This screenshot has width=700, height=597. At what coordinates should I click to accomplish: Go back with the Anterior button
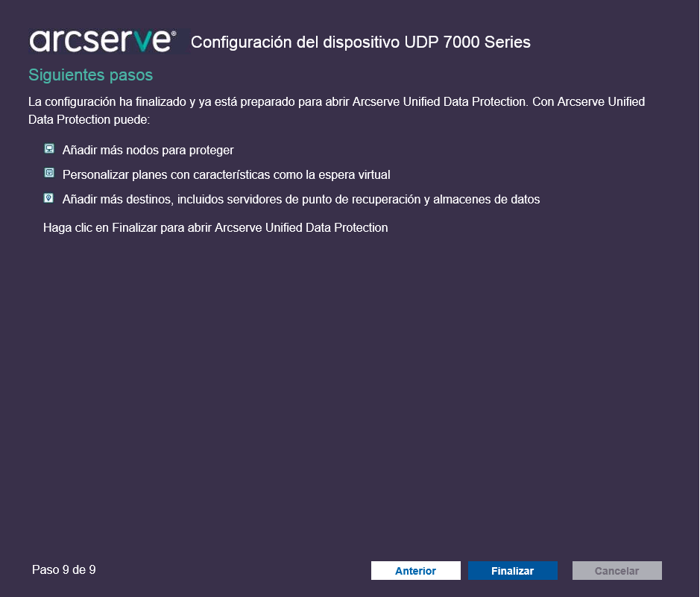pos(416,571)
